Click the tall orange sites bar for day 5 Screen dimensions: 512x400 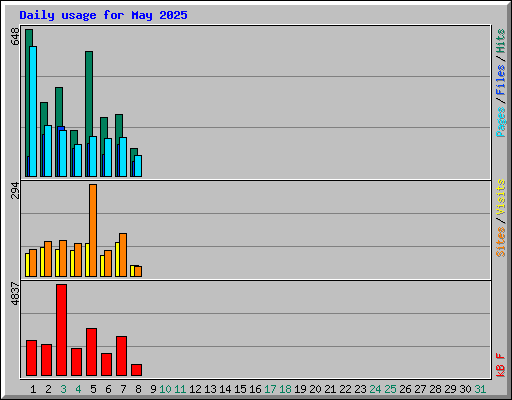coord(93,230)
